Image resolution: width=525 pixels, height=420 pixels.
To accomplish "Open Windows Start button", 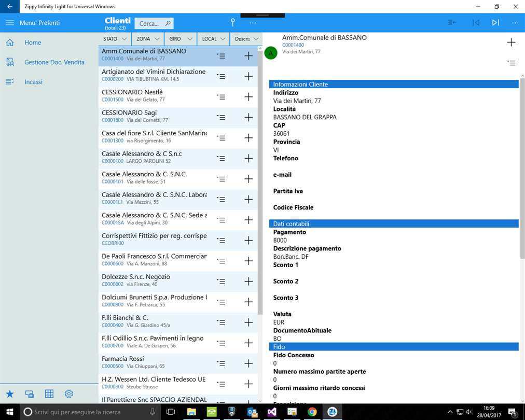I will pos(10,412).
